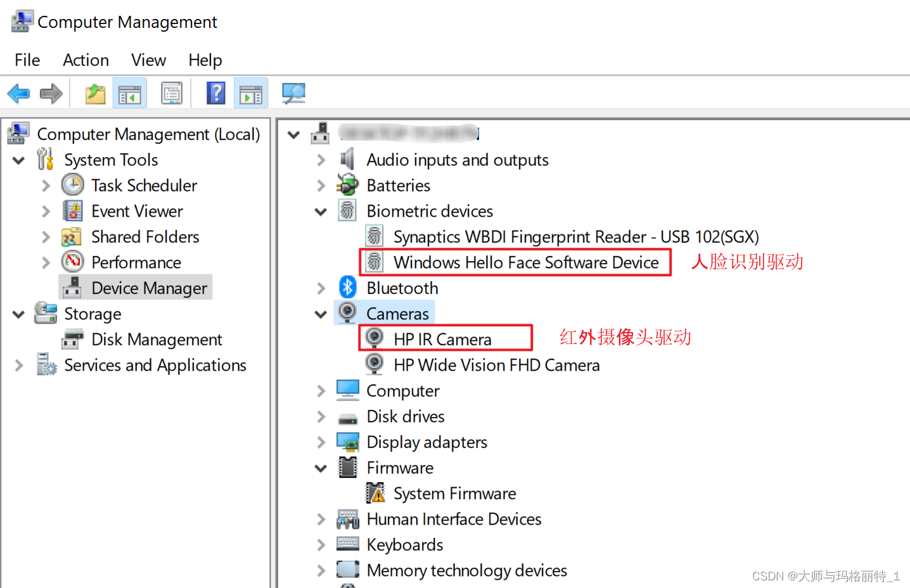The height and width of the screenshot is (588, 910).
Task: Select the System Firmware entry
Action: (x=454, y=494)
